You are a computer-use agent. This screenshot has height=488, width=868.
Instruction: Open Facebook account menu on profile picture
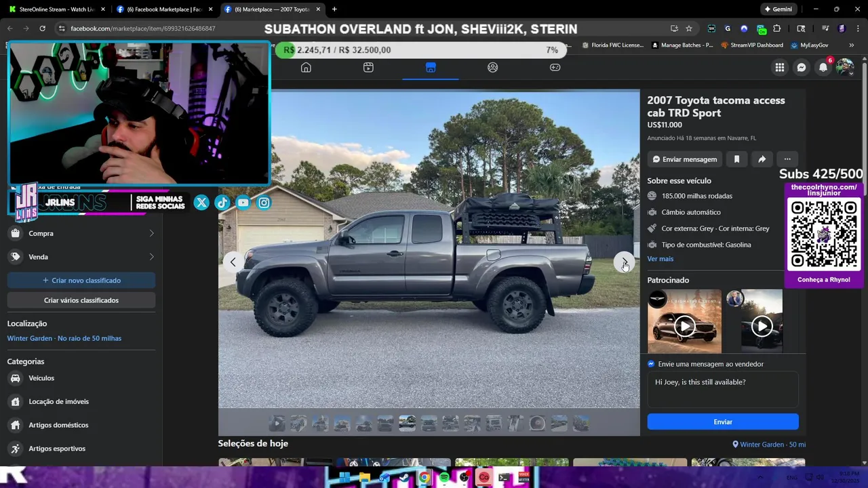tap(845, 67)
